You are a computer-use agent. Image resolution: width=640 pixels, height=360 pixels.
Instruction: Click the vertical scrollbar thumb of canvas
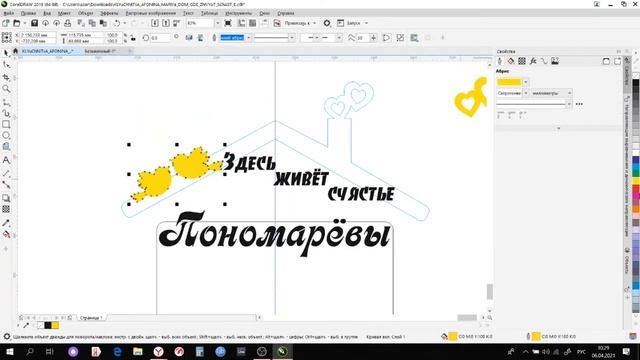tap(489, 291)
